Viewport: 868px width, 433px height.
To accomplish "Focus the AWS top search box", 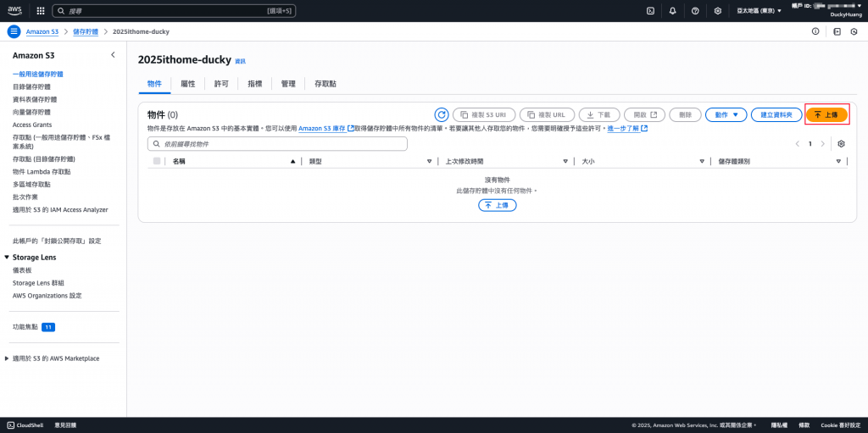I will click(174, 10).
